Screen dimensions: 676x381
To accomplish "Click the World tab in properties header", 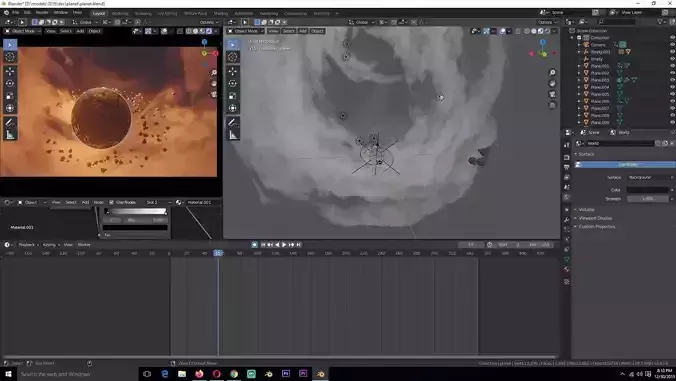I will pyautogui.click(x=620, y=132).
